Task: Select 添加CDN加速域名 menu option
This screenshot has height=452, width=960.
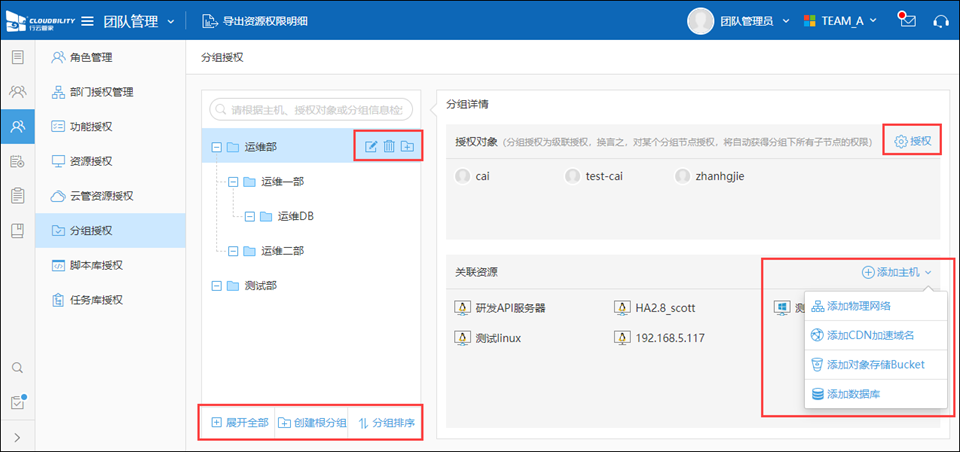Action: (870, 335)
